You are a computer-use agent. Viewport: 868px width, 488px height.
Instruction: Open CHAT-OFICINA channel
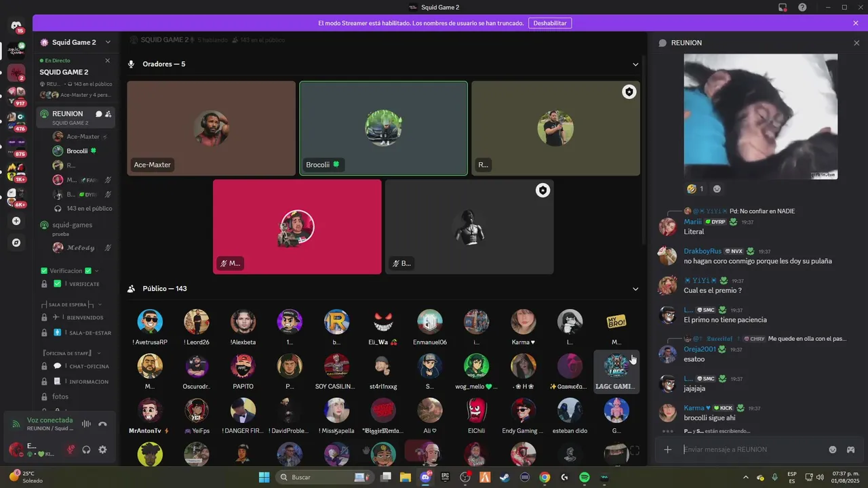[75, 366]
